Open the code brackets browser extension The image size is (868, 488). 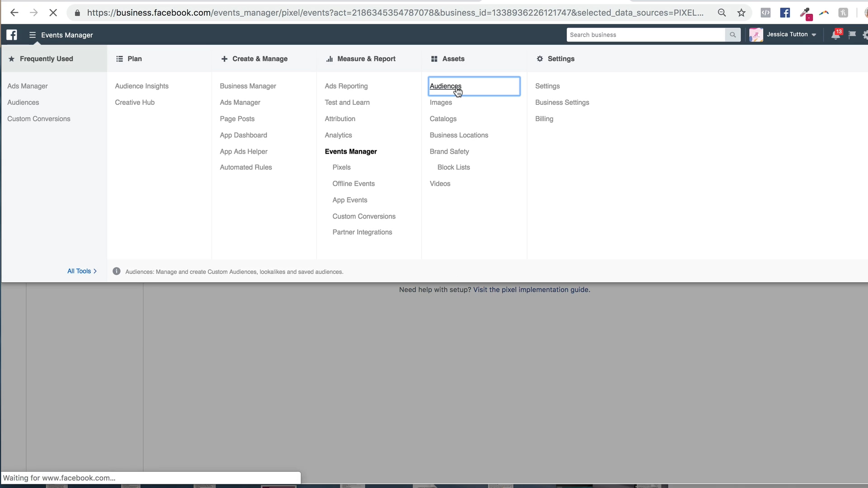(x=765, y=13)
